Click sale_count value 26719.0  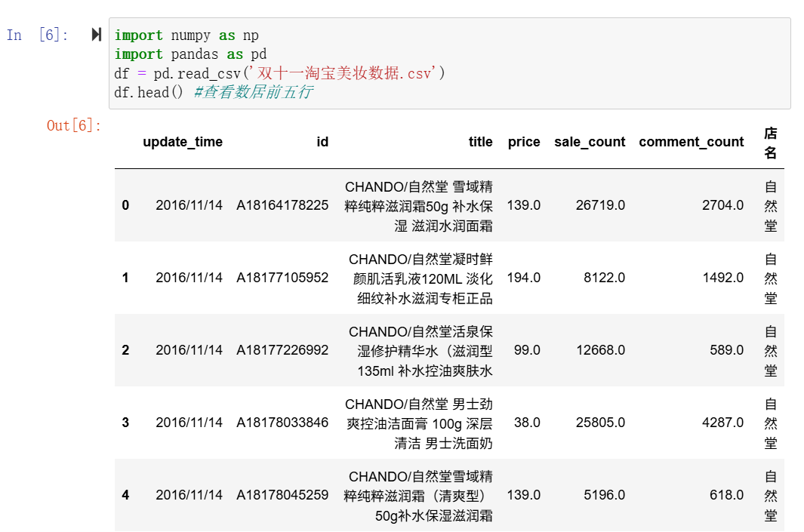(600, 205)
